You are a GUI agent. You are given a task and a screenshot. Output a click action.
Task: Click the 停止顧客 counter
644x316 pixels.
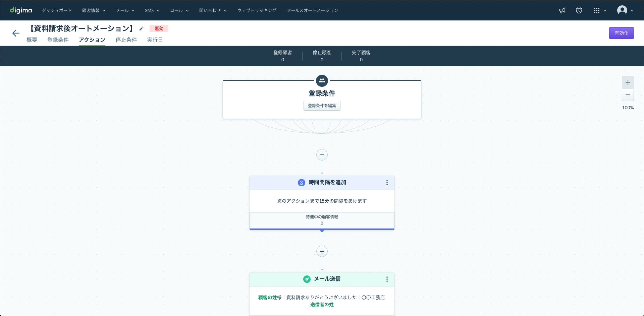pos(322,56)
